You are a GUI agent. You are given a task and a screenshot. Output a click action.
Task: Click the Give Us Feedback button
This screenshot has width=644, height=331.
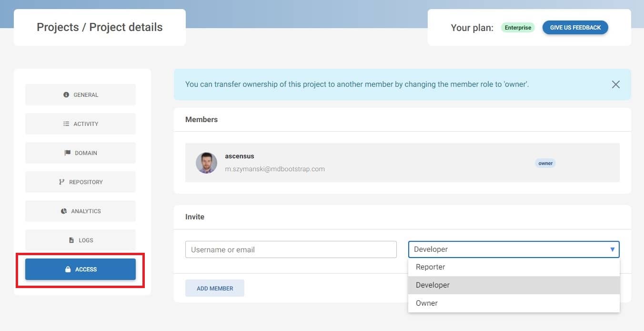tap(575, 28)
